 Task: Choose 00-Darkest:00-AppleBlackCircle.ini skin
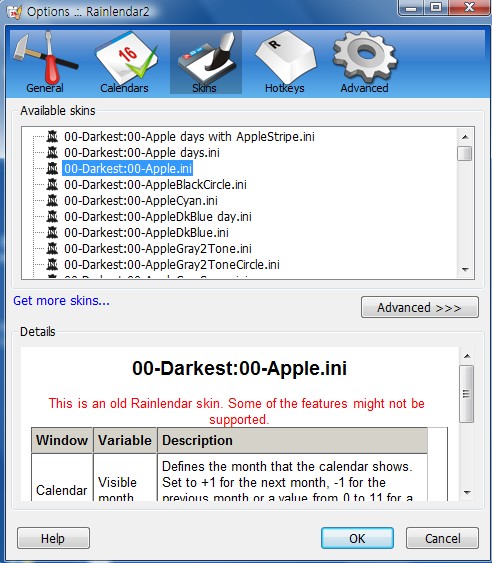pos(156,185)
